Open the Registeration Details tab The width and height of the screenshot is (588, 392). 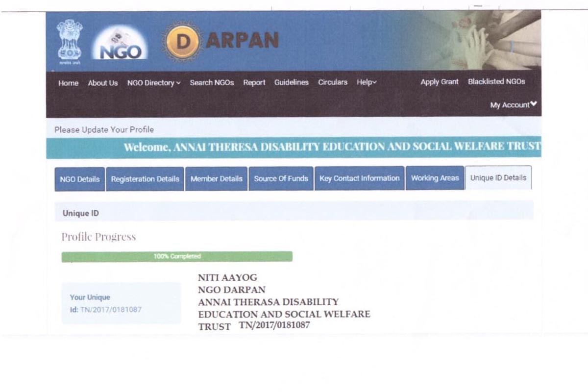pyautogui.click(x=145, y=179)
